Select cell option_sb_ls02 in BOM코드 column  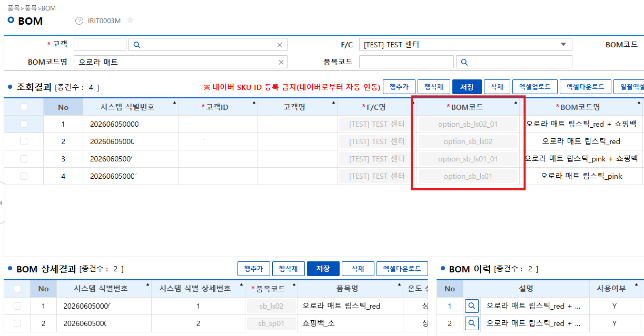(x=468, y=141)
